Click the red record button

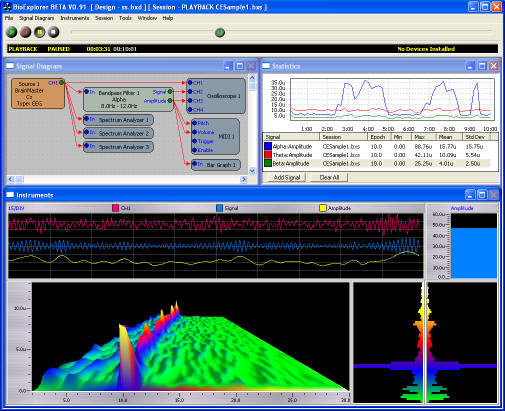coord(26,32)
